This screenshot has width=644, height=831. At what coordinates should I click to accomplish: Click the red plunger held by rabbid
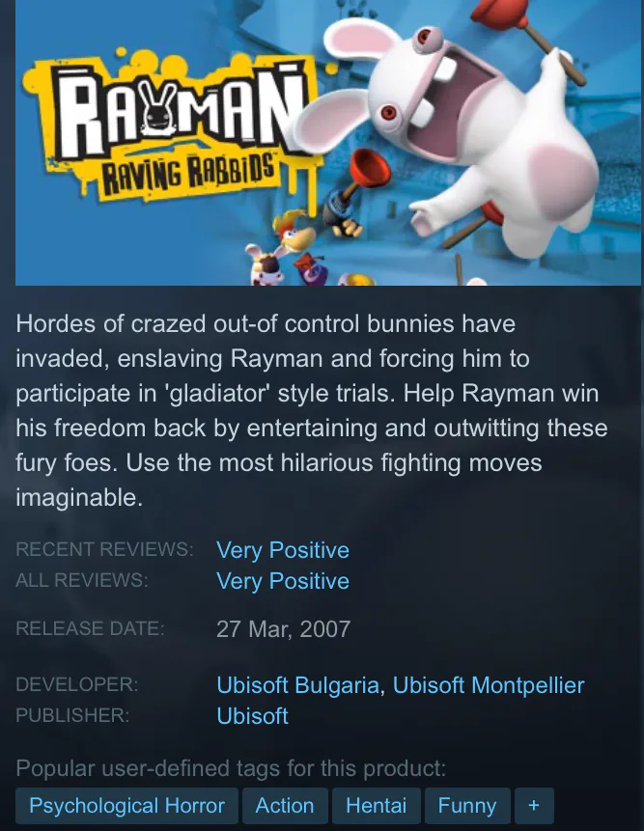click(524, 37)
